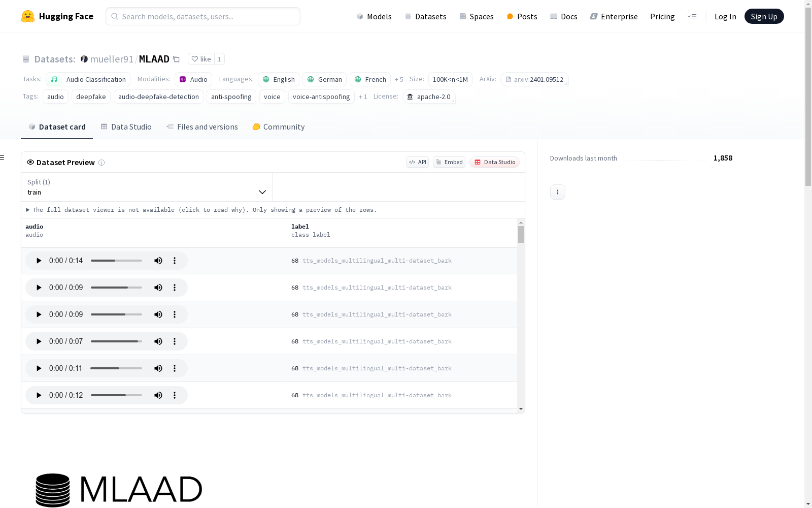Play the 0:12 audio clip
The width and height of the screenshot is (812, 508).
(39, 395)
